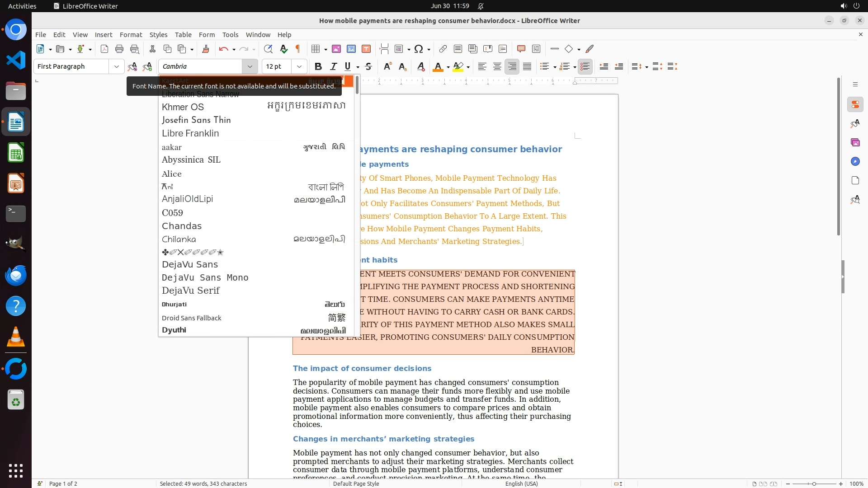Screen dimensions: 868x488
Task: Open the Styles menu
Action: (x=158, y=34)
